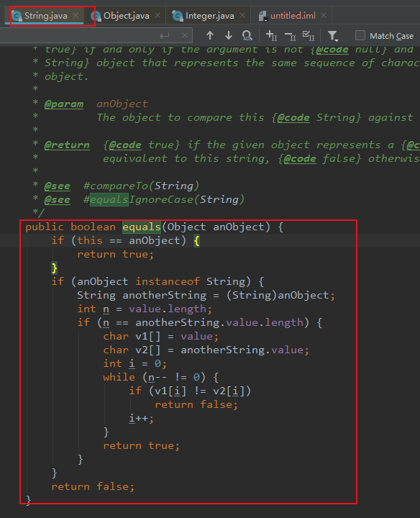This screenshot has width=420, height=518.
Task: Clear the search field with X icon
Action: (185, 35)
